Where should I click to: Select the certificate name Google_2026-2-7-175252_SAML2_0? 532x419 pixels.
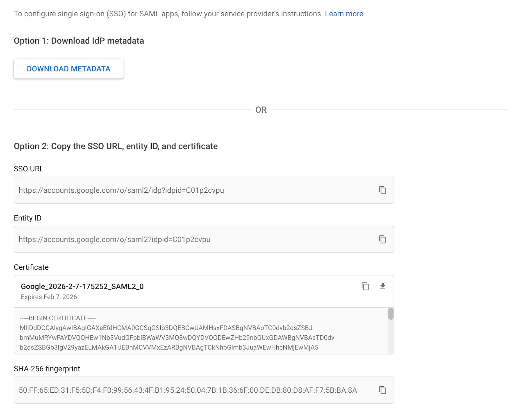(x=82, y=286)
